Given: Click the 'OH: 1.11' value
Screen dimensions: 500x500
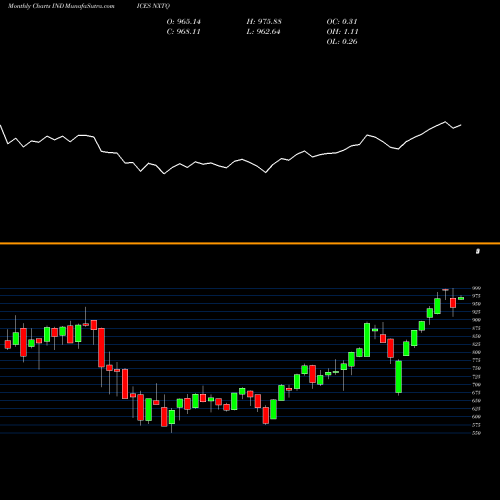Looking at the screenshot, I should (x=342, y=32).
